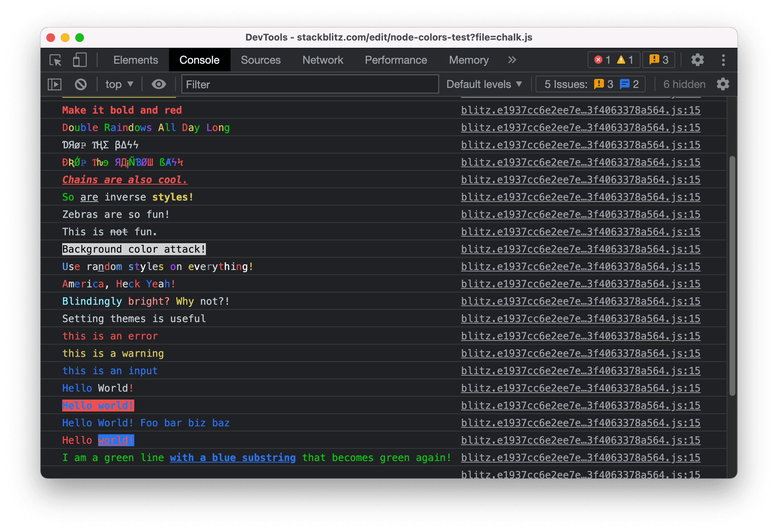
Task: Open DevTools settings gear icon
Action: (701, 59)
